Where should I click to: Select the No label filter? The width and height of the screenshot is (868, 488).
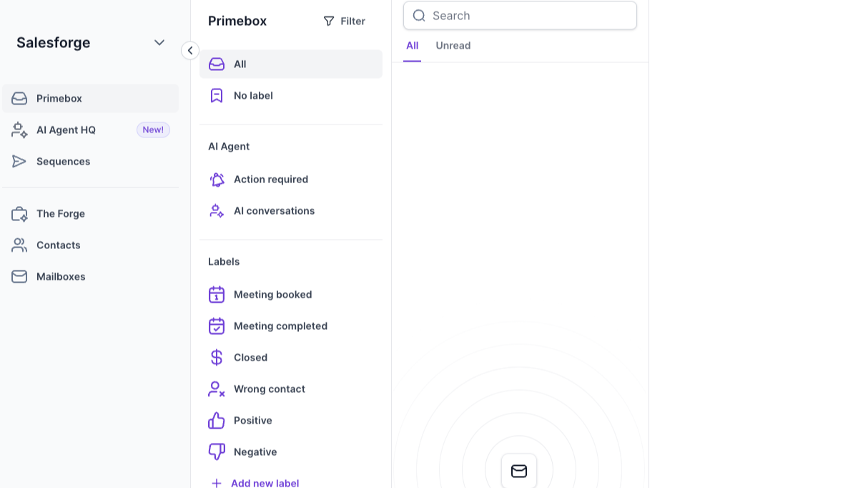[253, 96]
